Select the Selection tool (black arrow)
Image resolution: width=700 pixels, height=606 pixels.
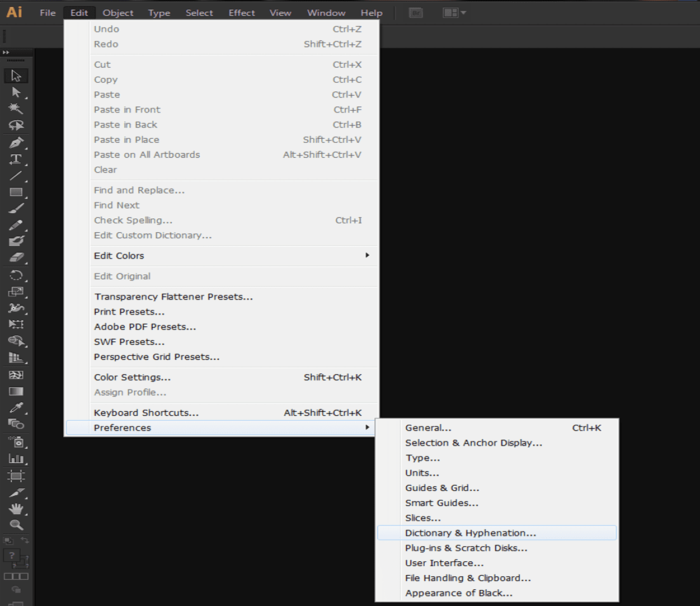click(16, 76)
